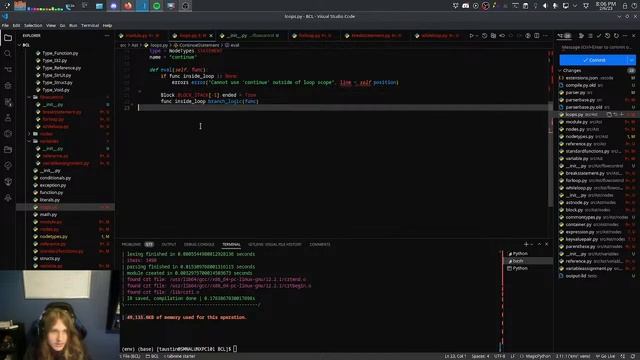
Task: Click the Open File icon on loops.py change row
Action: (x=609, y=115)
